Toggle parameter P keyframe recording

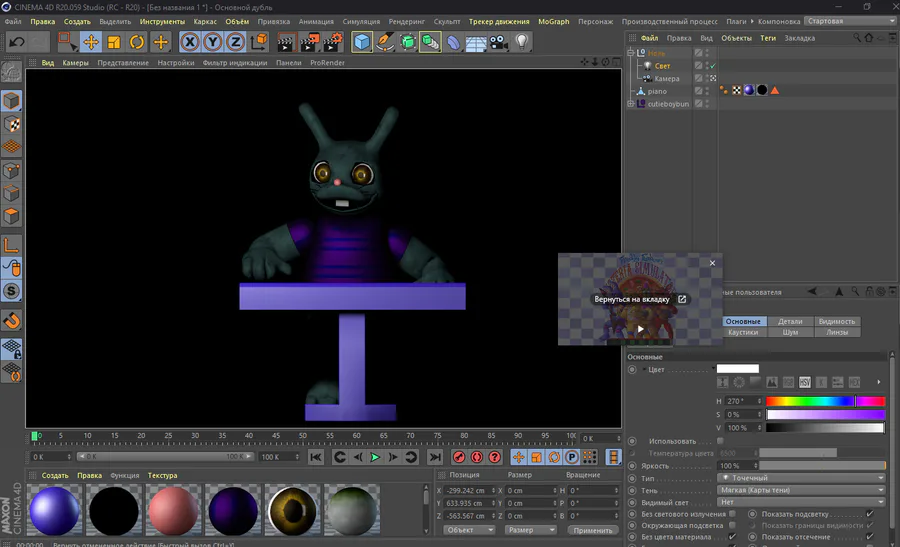click(x=572, y=457)
